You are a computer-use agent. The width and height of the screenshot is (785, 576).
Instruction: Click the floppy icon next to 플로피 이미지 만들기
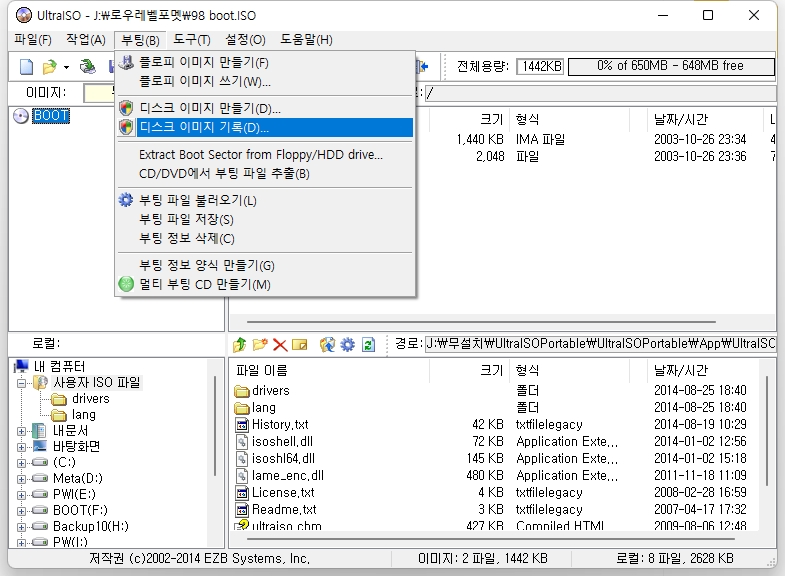pos(126,62)
